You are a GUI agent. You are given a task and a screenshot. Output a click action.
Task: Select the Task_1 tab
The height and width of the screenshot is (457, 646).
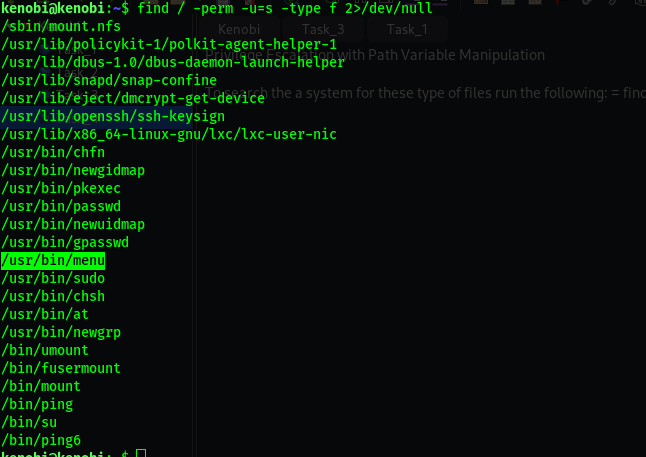406,30
